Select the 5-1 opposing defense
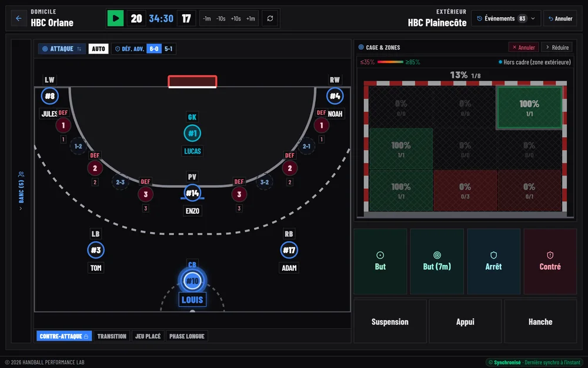The image size is (588, 368). click(168, 49)
